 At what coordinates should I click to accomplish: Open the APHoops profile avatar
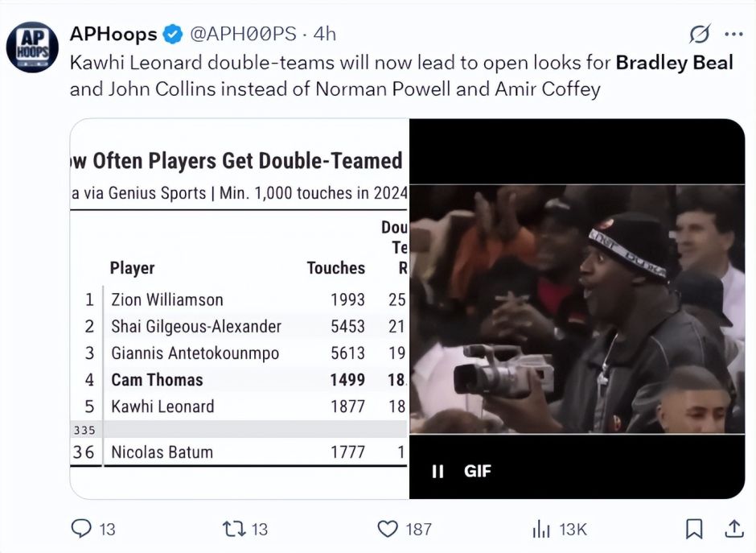[32, 47]
